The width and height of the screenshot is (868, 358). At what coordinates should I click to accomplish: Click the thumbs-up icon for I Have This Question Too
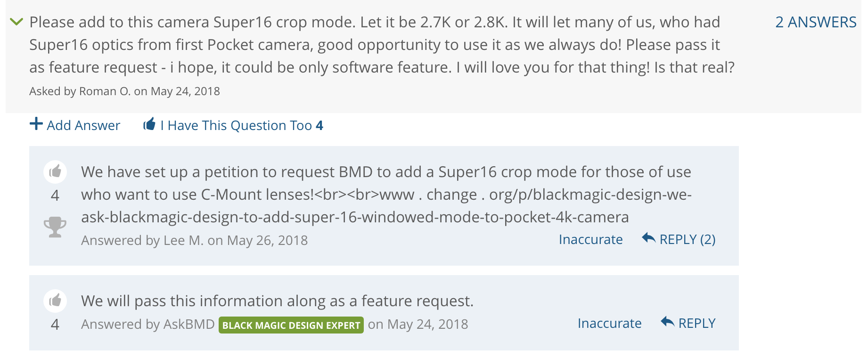click(149, 124)
